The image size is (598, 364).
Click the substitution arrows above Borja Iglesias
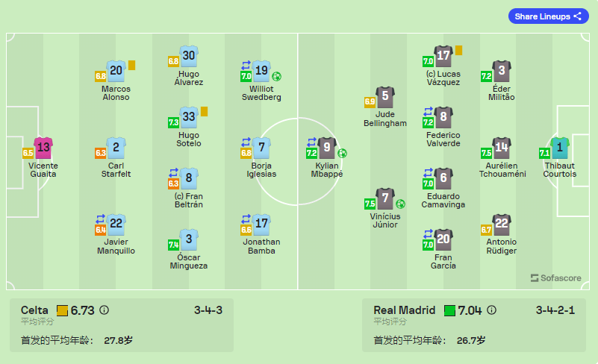pyautogui.click(x=246, y=142)
